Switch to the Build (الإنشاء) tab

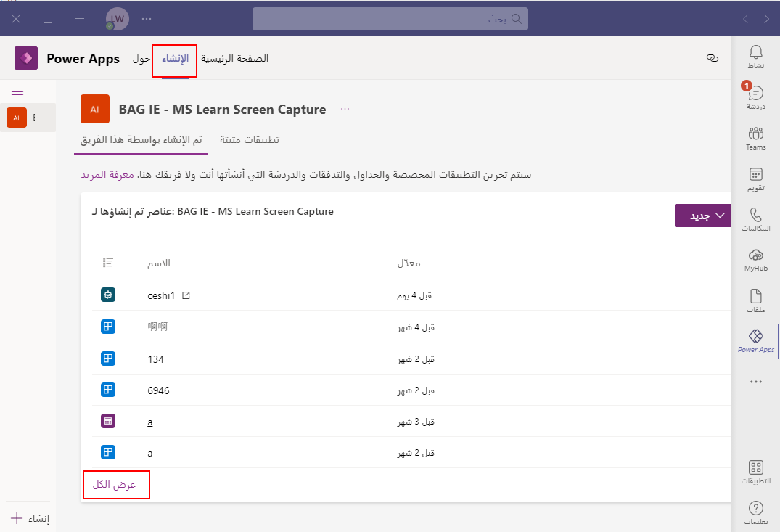pyautogui.click(x=175, y=59)
